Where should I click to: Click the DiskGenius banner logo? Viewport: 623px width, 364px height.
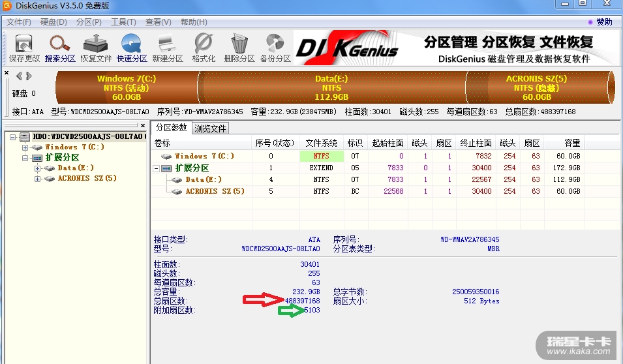point(346,48)
